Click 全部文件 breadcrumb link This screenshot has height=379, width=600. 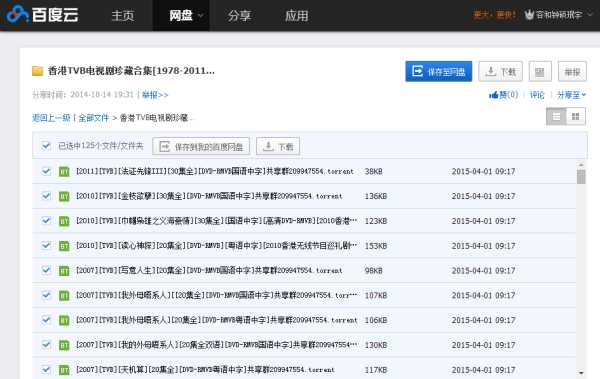[x=94, y=118]
